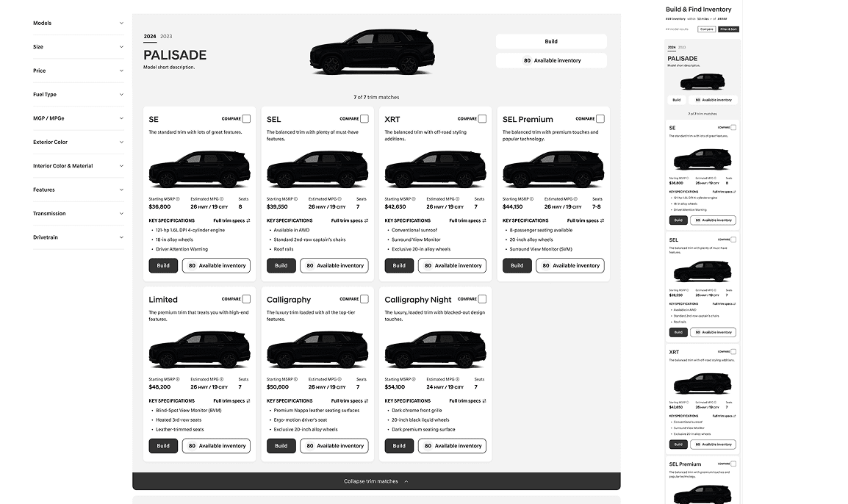
Task: Expand the Exterior Color filter
Action: [79, 143]
